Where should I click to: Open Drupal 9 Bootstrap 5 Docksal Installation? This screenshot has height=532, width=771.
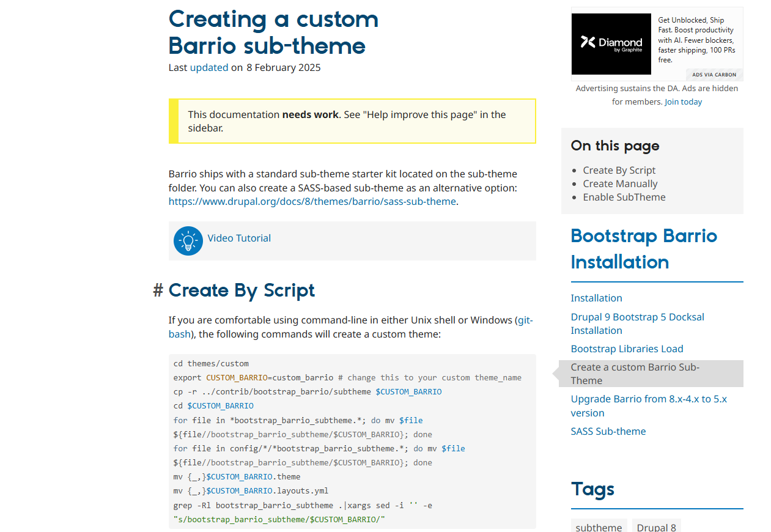point(638,323)
